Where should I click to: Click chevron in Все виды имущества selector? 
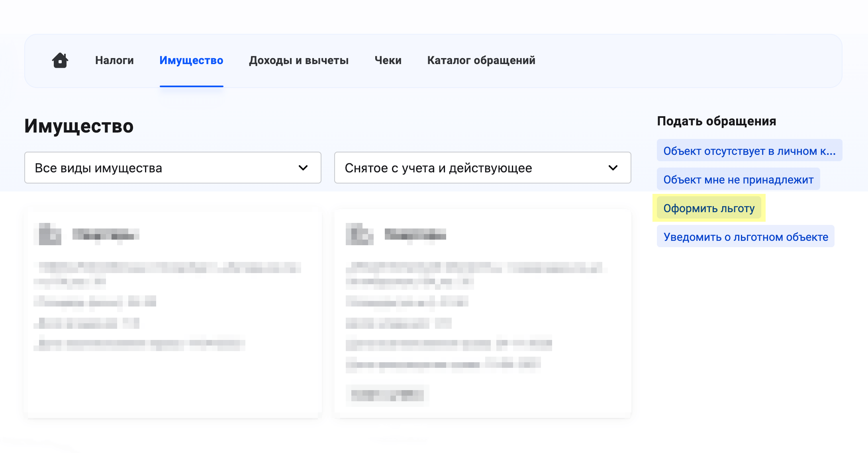(303, 168)
